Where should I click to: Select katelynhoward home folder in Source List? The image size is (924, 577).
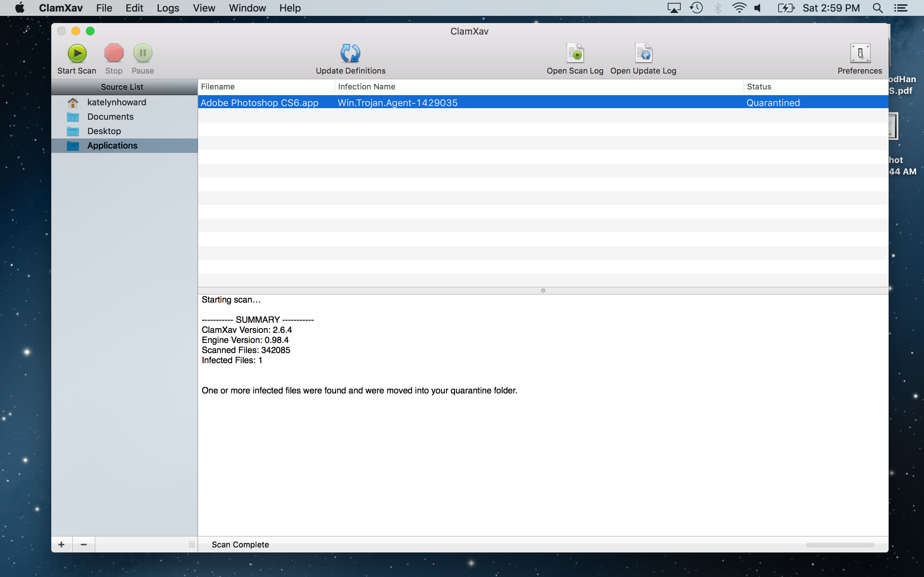(117, 102)
